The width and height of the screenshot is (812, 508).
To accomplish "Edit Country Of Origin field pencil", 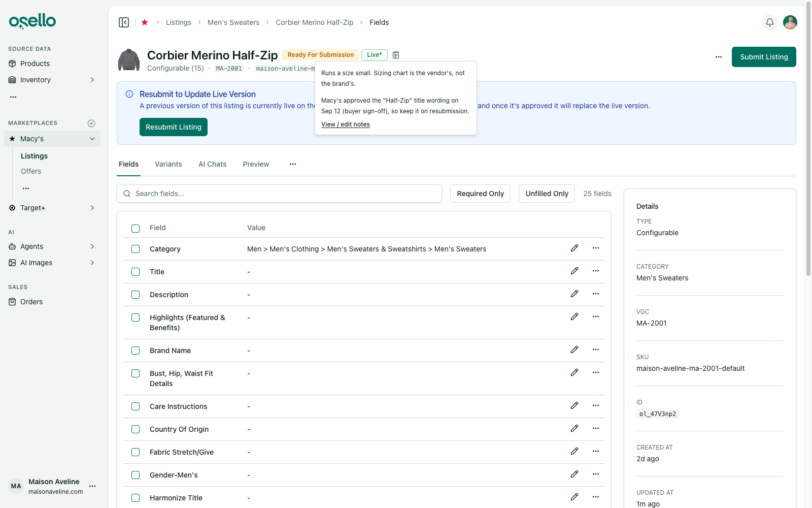I will click(x=574, y=428).
